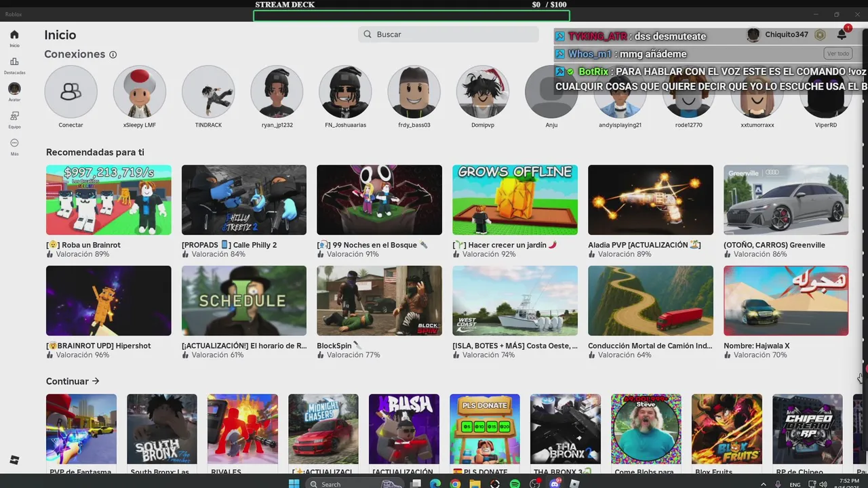Open the Destacadas charts sidebar icon
Viewport: 868px width, 488px height.
click(14, 62)
